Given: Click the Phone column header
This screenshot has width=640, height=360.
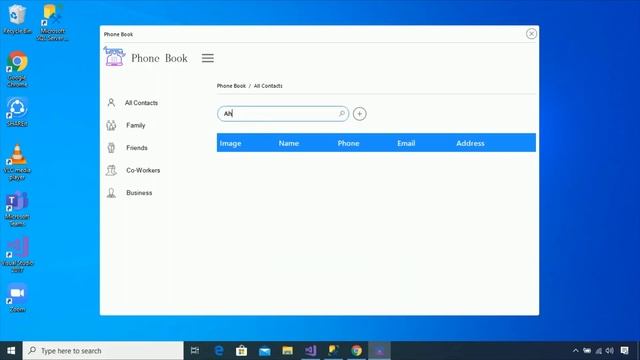Looking at the screenshot, I should [x=348, y=143].
